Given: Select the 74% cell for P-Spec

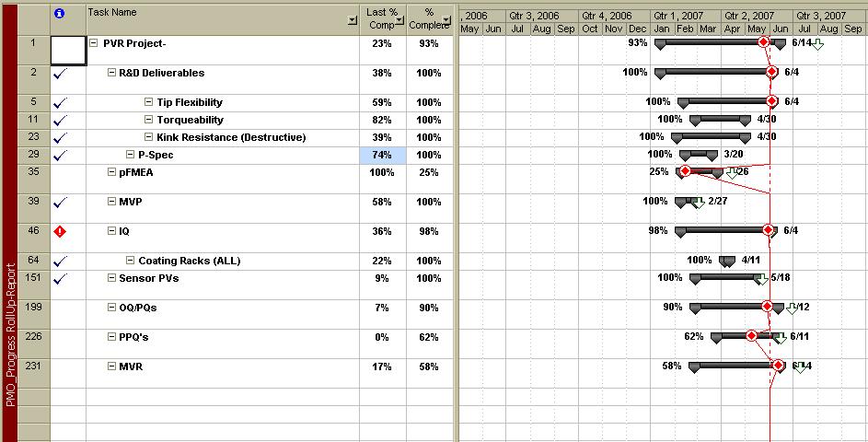Looking at the screenshot, I should (382, 155).
